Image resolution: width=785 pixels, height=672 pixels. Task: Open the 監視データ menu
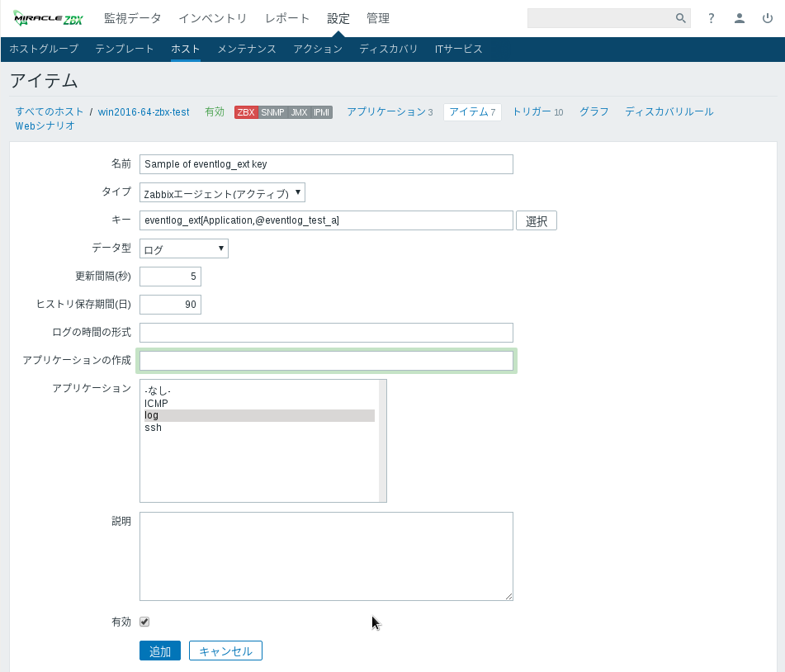133,18
